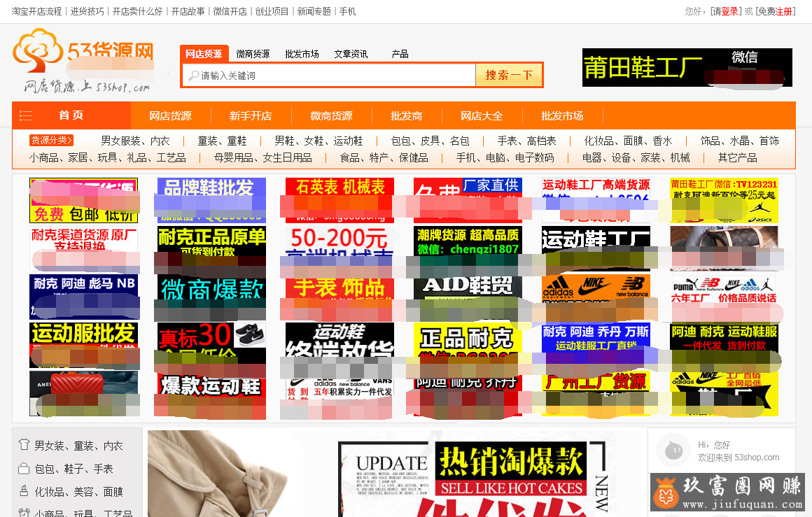Click the list icon beside 首页
This screenshot has width=812, height=517.
coord(26,115)
